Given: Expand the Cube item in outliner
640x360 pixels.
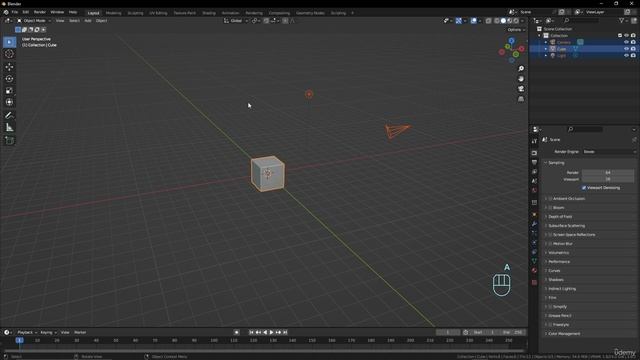Looking at the screenshot, I should point(546,49).
